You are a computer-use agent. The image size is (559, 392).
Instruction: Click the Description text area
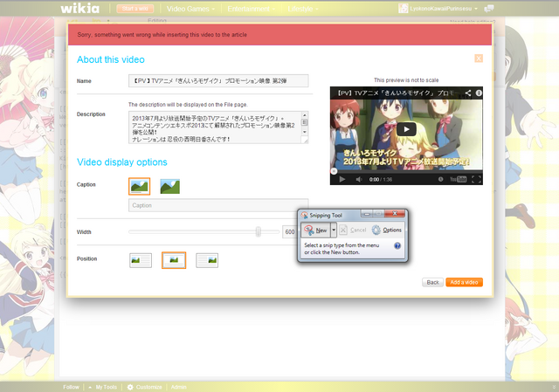(215, 127)
